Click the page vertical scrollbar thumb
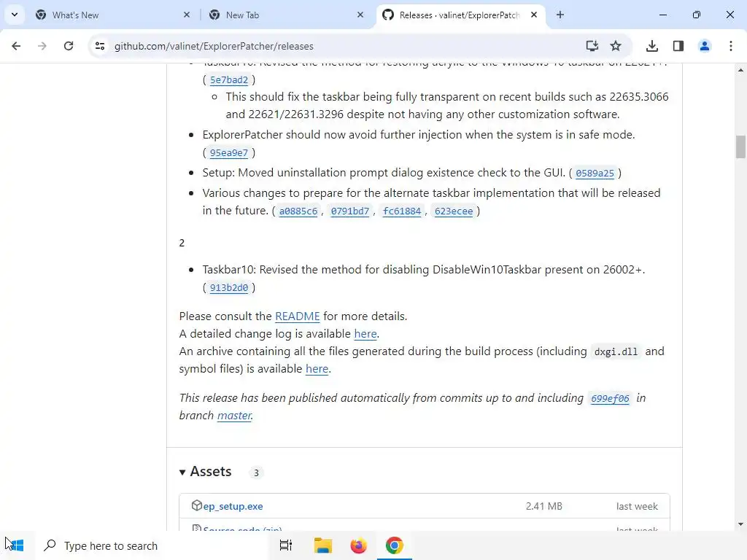This screenshot has height=560, width=747. (740, 147)
